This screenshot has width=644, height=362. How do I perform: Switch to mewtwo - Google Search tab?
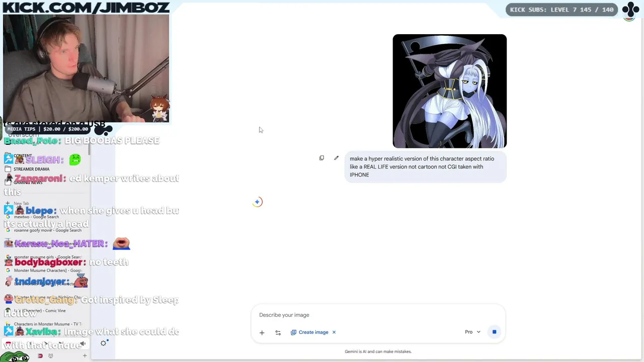(x=36, y=217)
